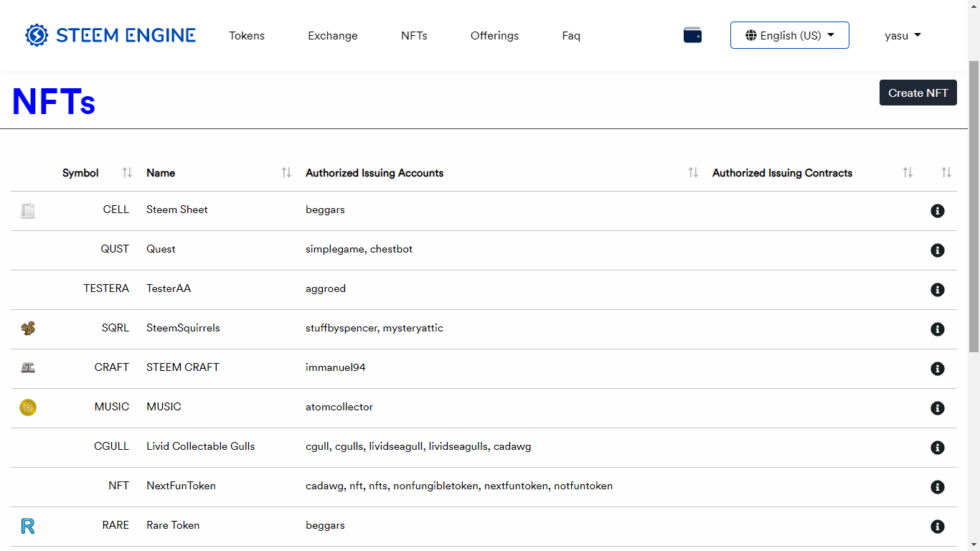
Task: Go to Offerings menu item
Action: click(494, 35)
